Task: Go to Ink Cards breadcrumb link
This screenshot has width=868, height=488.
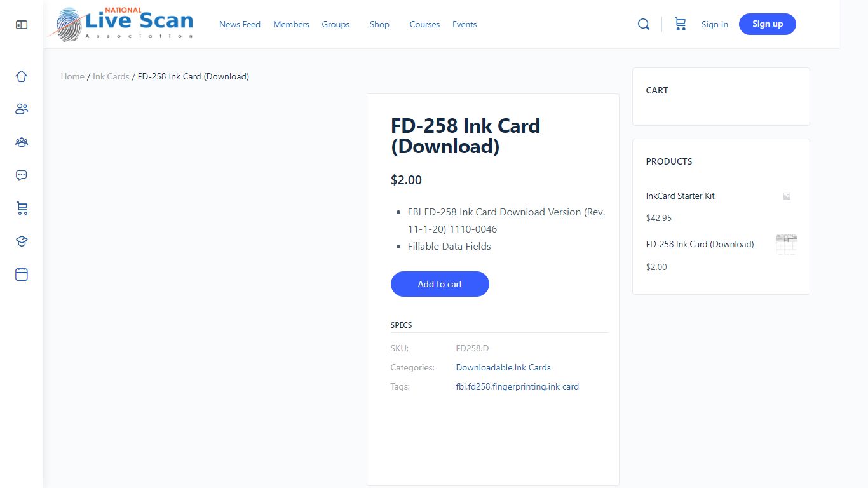Action: coord(111,76)
